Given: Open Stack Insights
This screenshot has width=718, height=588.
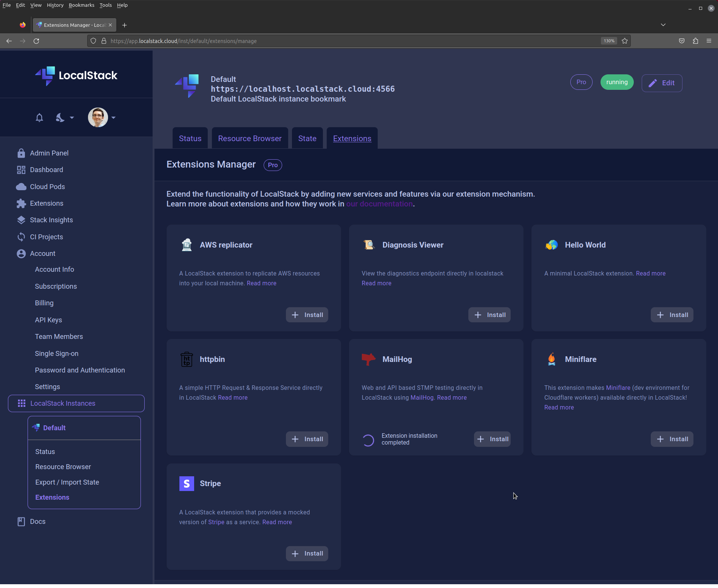Looking at the screenshot, I should 51,220.
